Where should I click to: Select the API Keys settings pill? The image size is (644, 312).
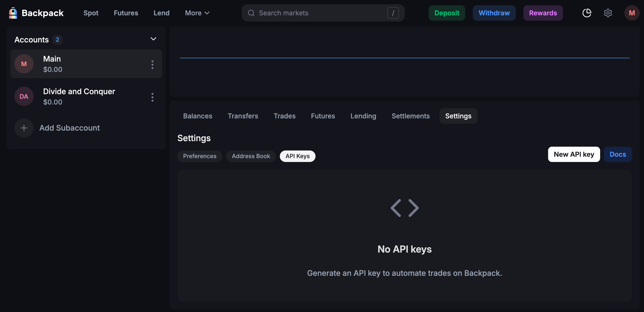297,156
